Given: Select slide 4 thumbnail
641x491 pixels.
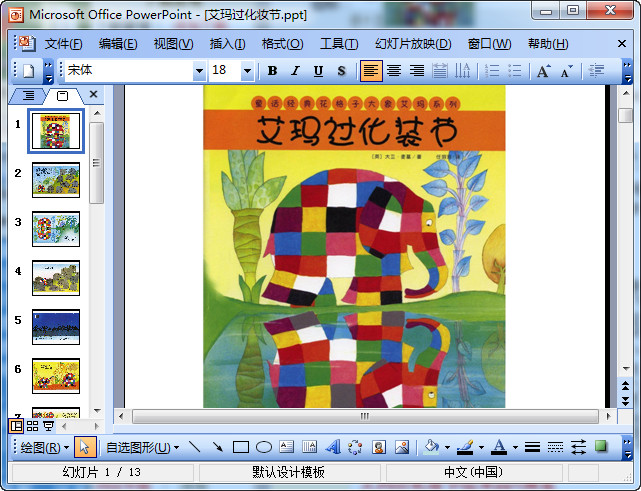Looking at the screenshot, I should (x=56, y=278).
